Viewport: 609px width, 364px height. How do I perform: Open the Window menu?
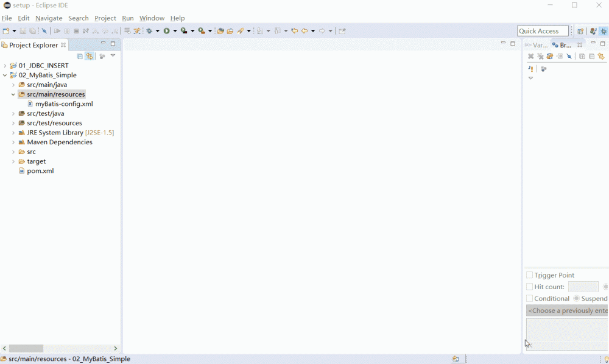point(152,18)
